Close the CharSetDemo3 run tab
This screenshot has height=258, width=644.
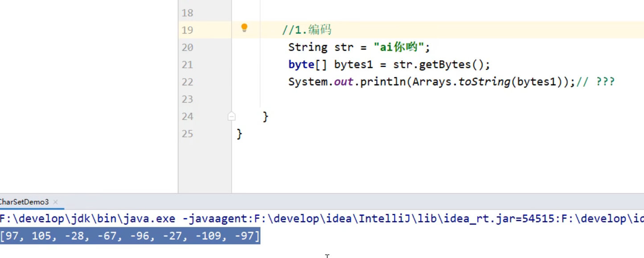[x=56, y=202]
